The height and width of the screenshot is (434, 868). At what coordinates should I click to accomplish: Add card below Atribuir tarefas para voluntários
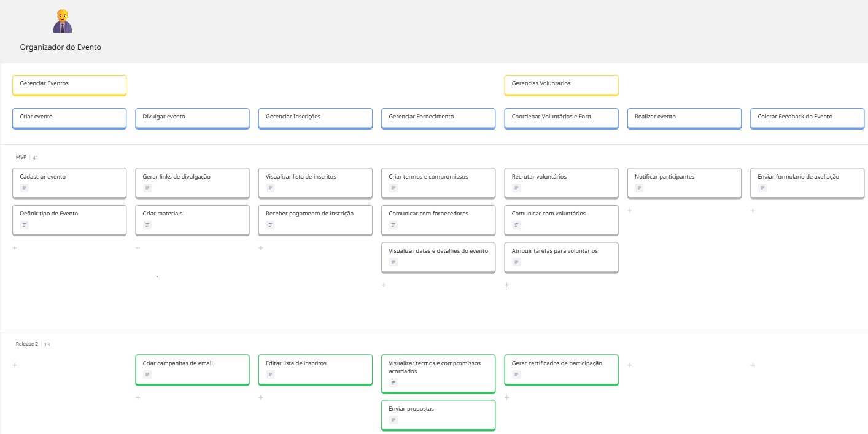pos(506,285)
